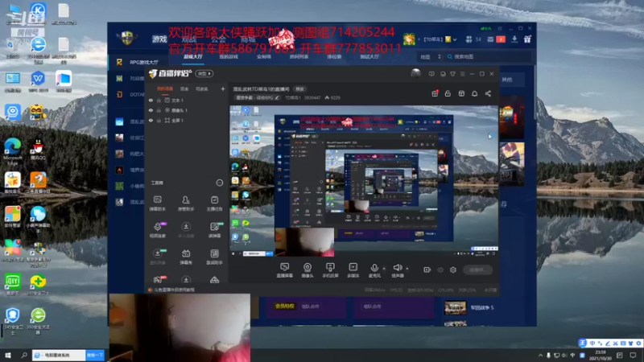The width and height of the screenshot is (644, 362).
Task: Open the 主播任务 tool in toolbox
Action: point(214,204)
